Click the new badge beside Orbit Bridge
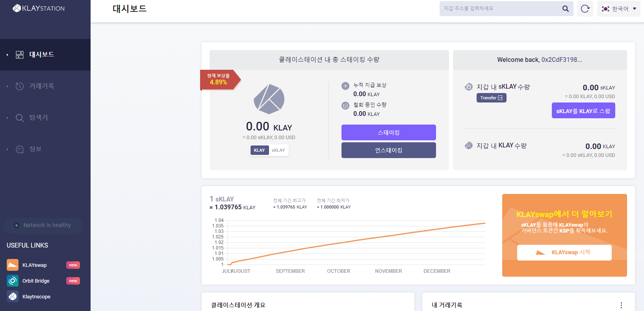The height and width of the screenshot is (311, 644). (73, 281)
